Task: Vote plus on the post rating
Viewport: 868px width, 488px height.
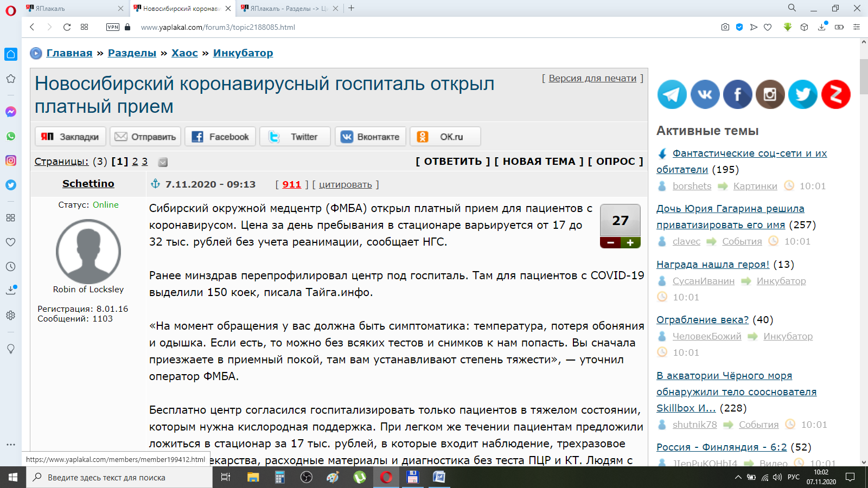Action: pos(630,243)
